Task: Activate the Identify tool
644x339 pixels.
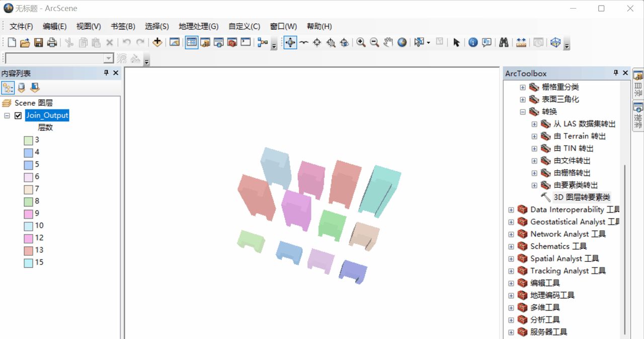Action: coord(473,42)
